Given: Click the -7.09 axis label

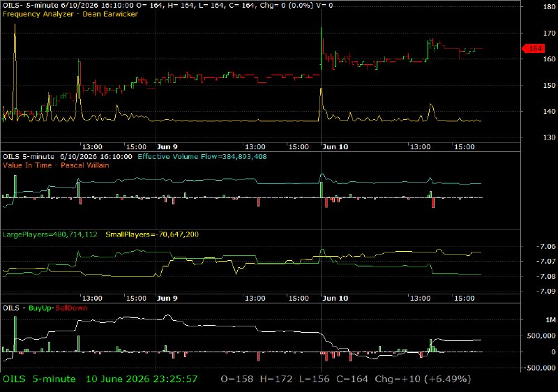Looking at the screenshot, I should click(546, 291).
